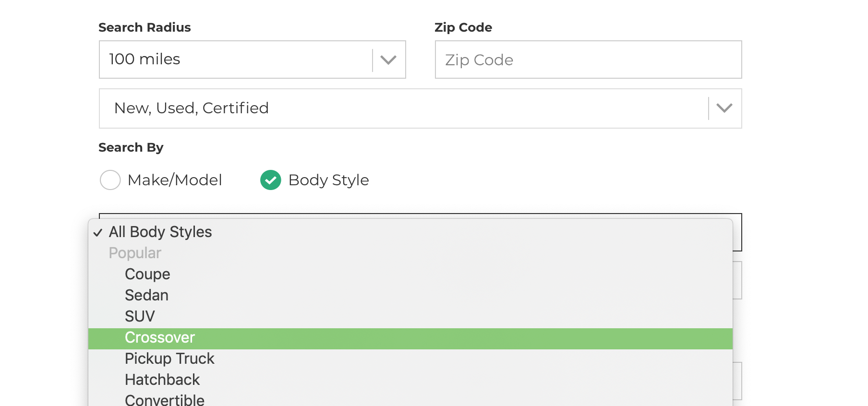
Task: Click the Body Style label text
Action: pos(328,180)
